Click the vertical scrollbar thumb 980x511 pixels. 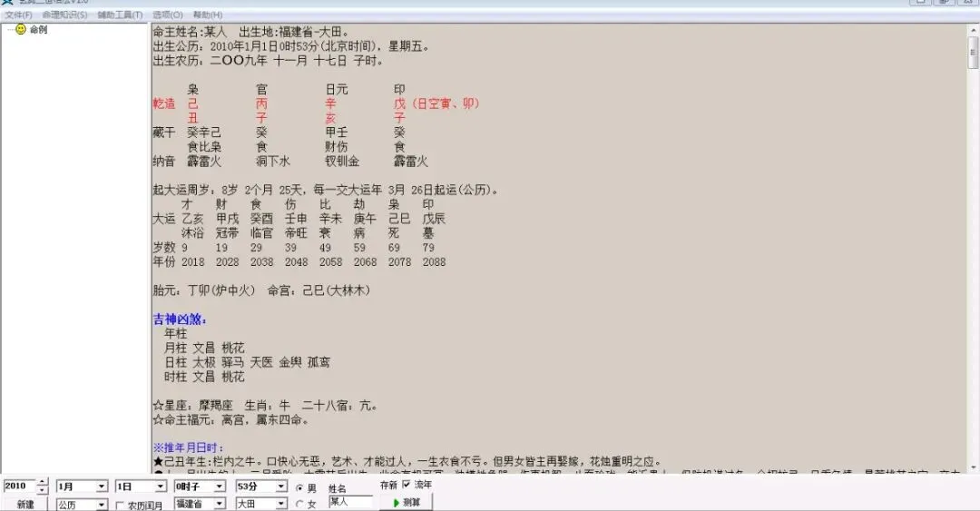point(973,52)
